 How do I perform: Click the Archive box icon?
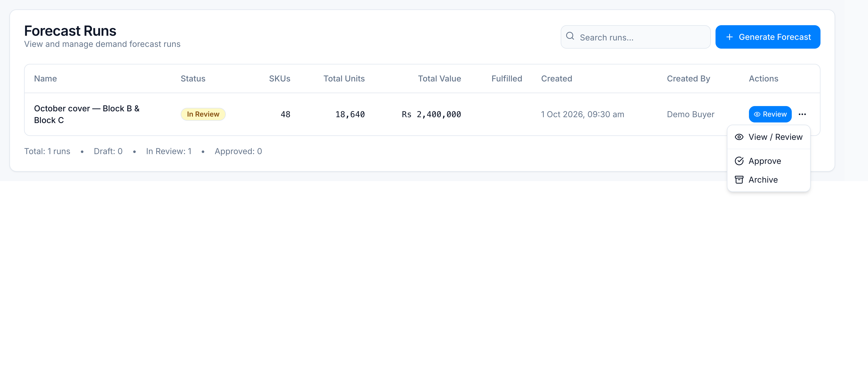coord(739,180)
